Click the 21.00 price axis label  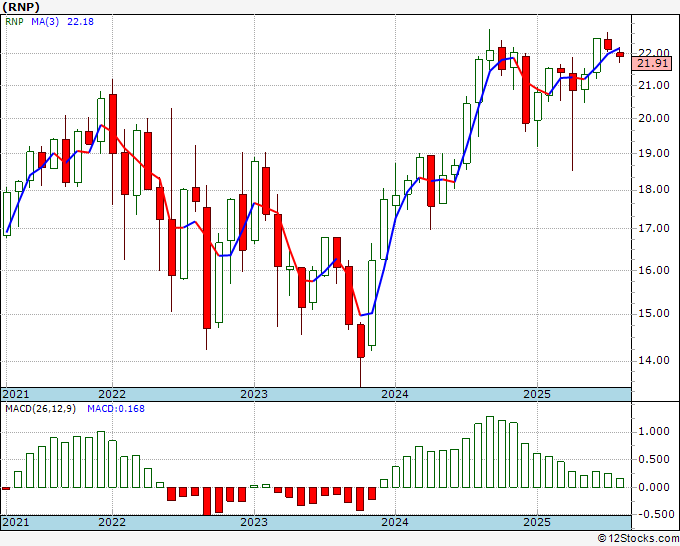653,85
